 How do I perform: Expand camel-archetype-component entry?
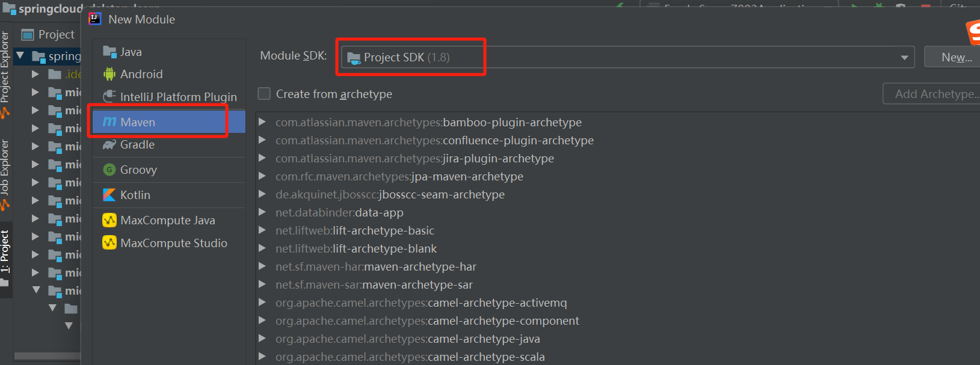262,321
